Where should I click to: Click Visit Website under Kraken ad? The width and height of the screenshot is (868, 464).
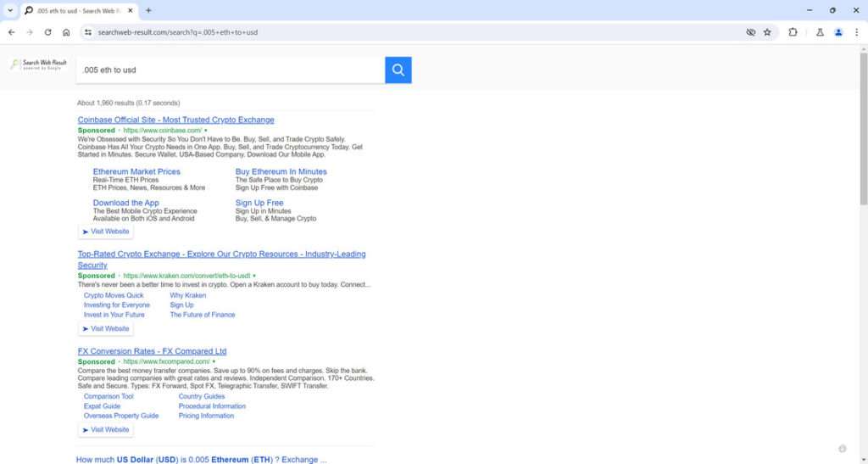[105, 329]
